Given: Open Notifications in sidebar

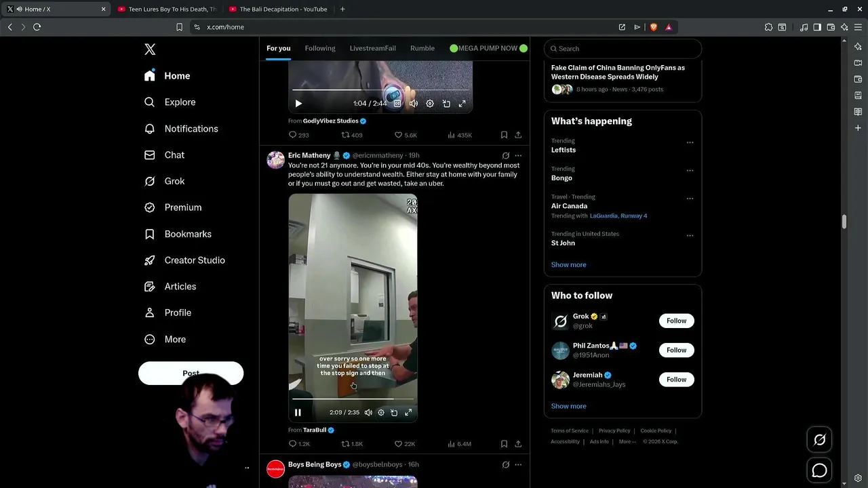Looking at the screenshot, I should click(181, 129).
